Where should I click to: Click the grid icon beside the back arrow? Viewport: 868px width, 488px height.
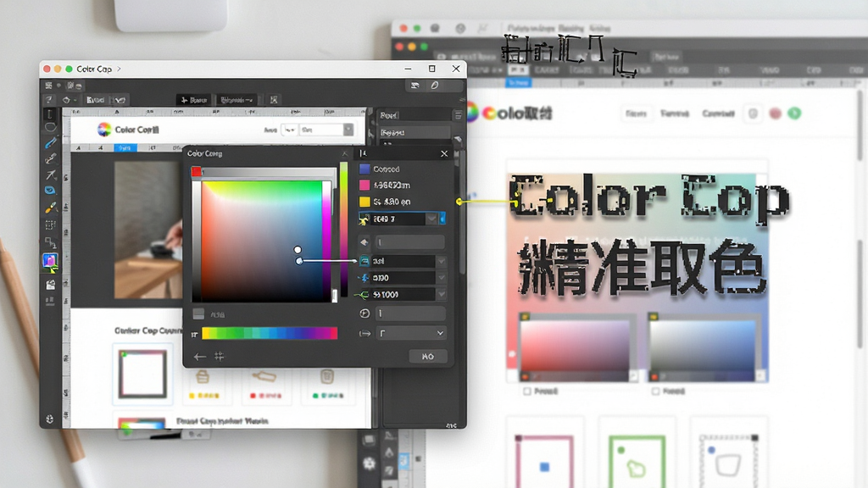click(x=220, y=357)
